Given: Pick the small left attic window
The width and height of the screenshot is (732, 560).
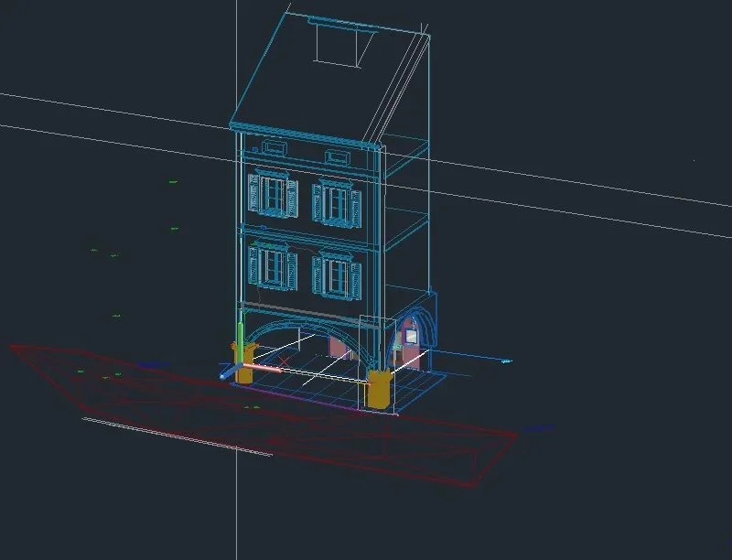Looking at the screenshot, I should pos(274,148).
